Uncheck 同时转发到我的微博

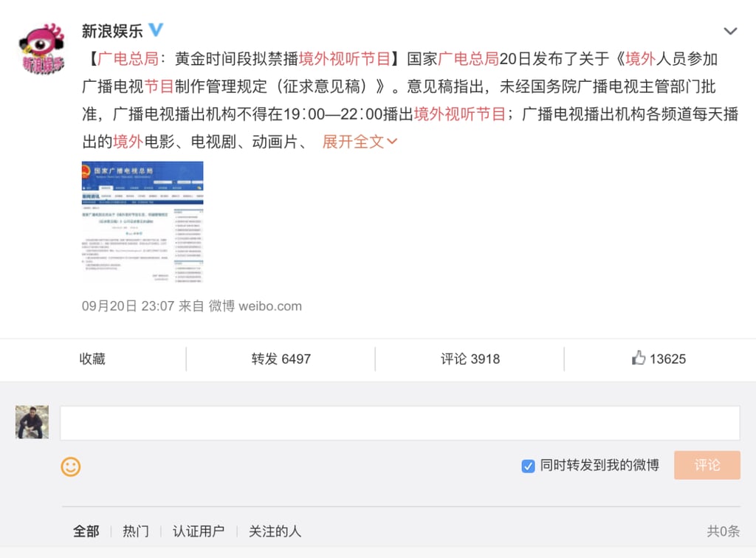(528, 466)
